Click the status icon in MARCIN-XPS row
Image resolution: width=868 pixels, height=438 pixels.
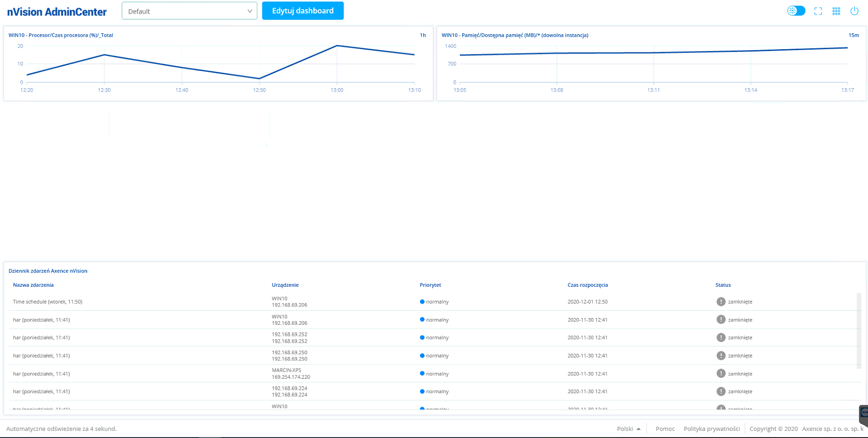721,373
